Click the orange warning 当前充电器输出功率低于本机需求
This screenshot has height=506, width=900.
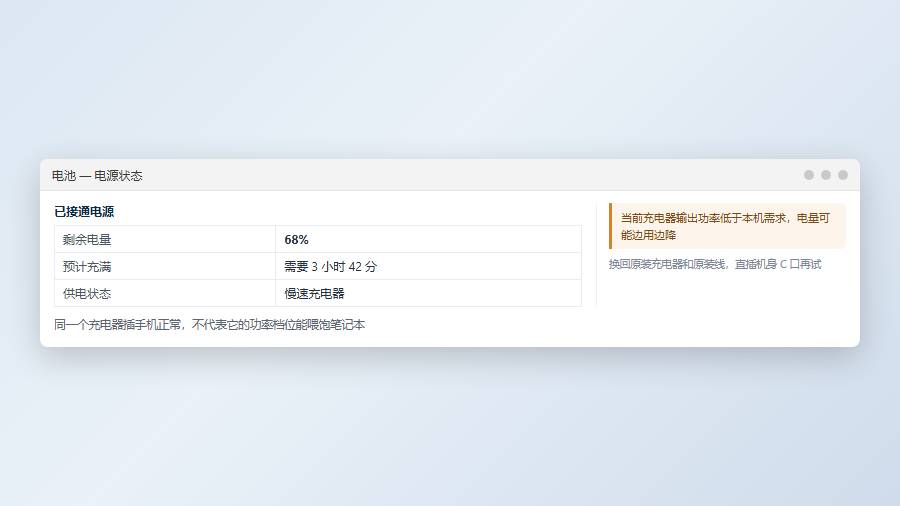click(727, 226)
